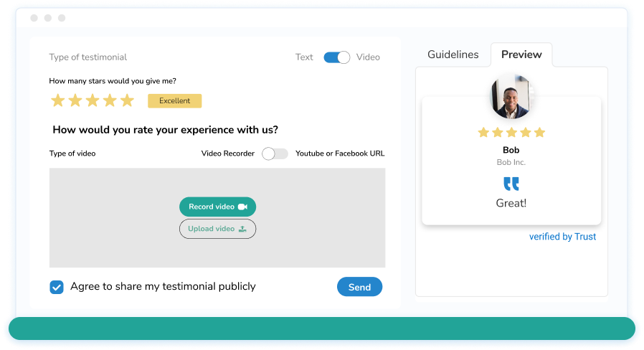Click the camera icon on Record video

[242, 207]
